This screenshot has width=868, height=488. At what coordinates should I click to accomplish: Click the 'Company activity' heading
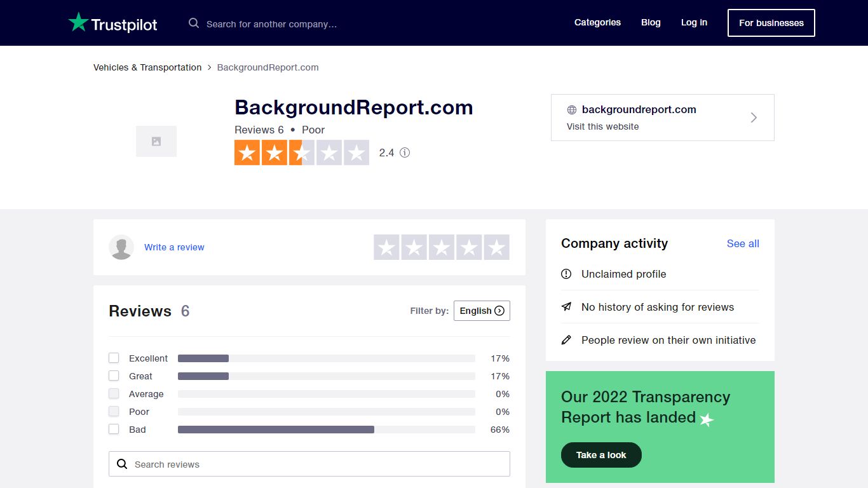click(x=614, y=243)
